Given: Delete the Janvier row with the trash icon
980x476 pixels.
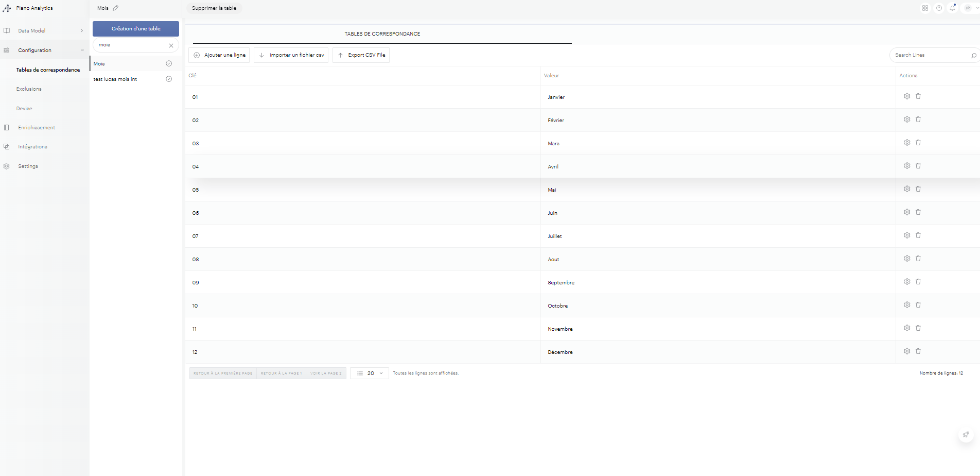Looking at the screenshot, I should [x=918, y=96].
